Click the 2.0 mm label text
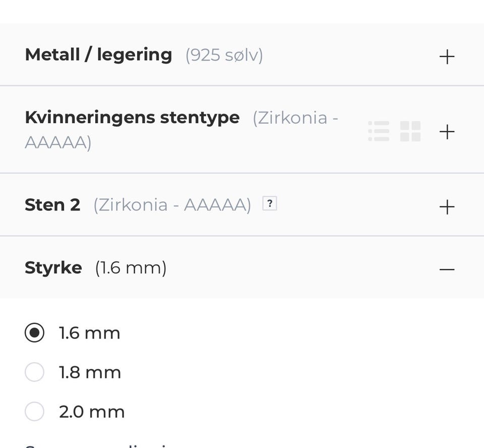The height and width of the screenshot is (448, 484). click(x=92, y=412)
